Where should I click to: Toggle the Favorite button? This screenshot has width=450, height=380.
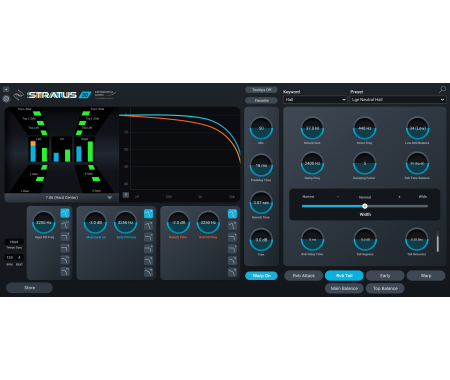pos(261,100)
